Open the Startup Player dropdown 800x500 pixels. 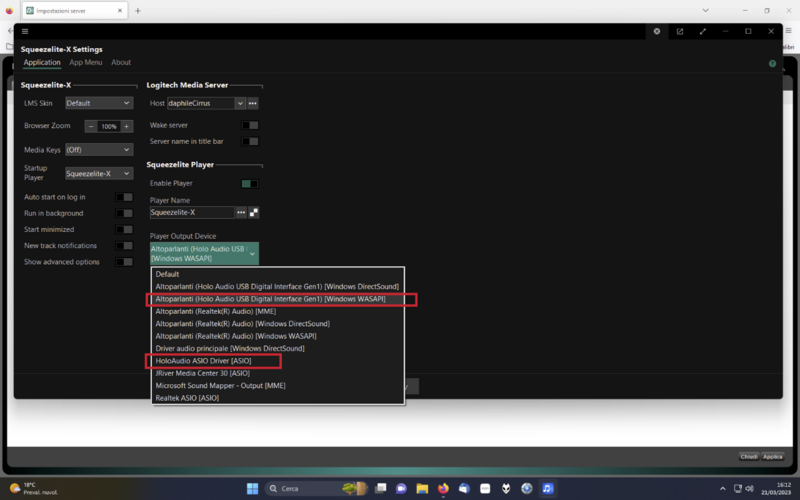(x=99, y=173)
